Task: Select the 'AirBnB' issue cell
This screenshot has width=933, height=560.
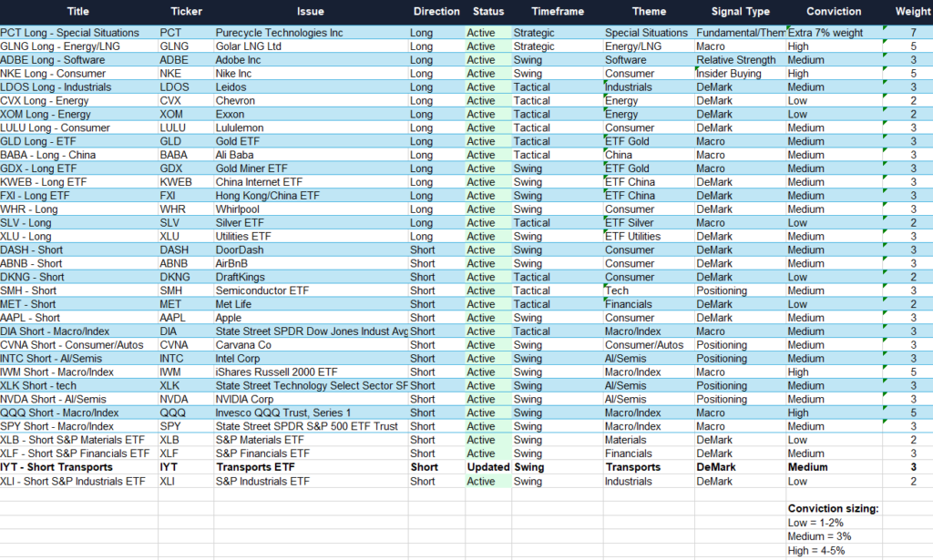Action: tap(311, 264)
